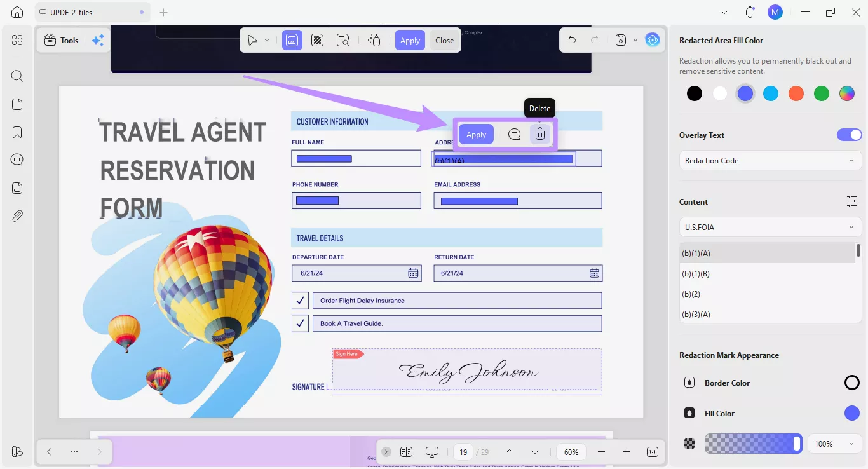Start presentation mode from the bottom bar
This screenshot has height=469, width=868.
(x=432, y=452)
